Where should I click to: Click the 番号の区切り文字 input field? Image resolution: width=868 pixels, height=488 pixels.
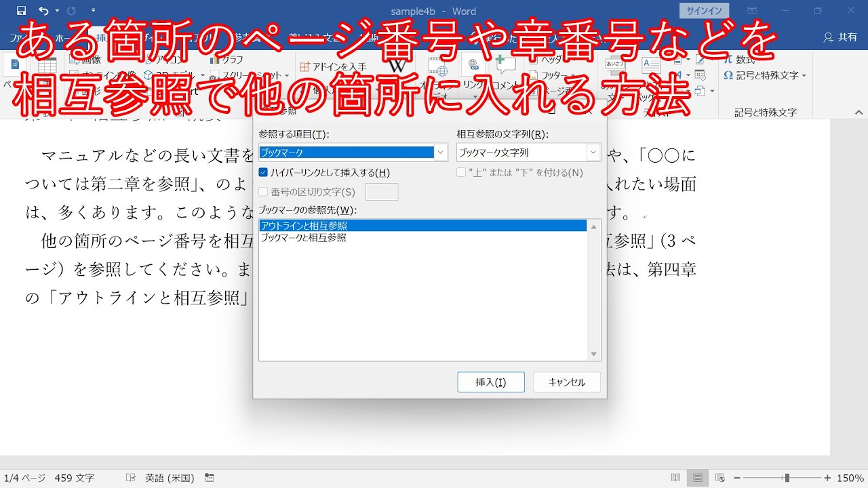[x=382, y=192]
